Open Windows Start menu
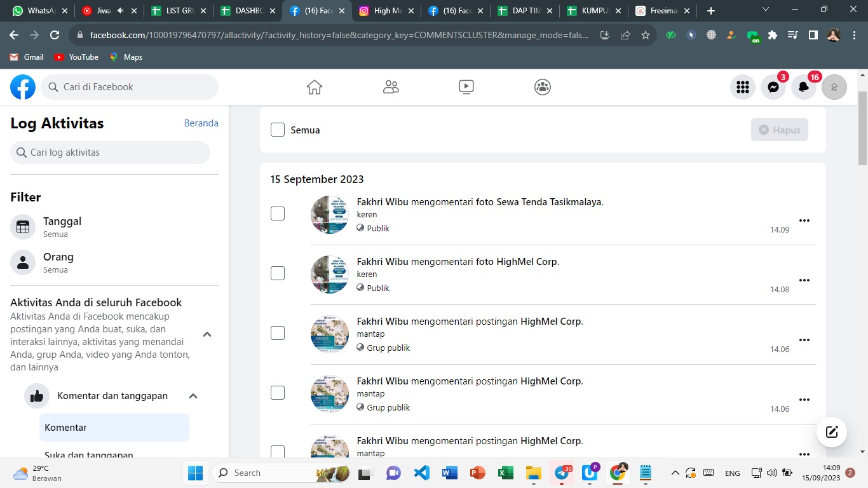Viewport: 868px width, 488px height. pyautogui.click(x=195, y=473)
